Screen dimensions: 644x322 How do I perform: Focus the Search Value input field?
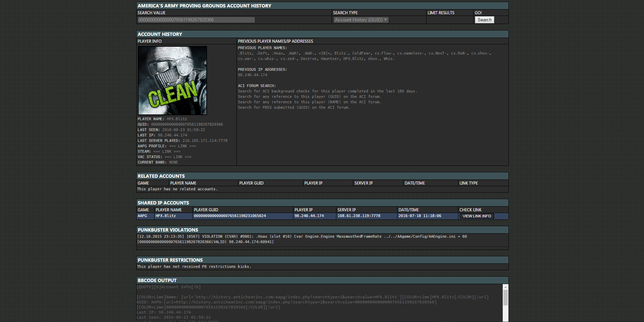[x=196, y=20]
